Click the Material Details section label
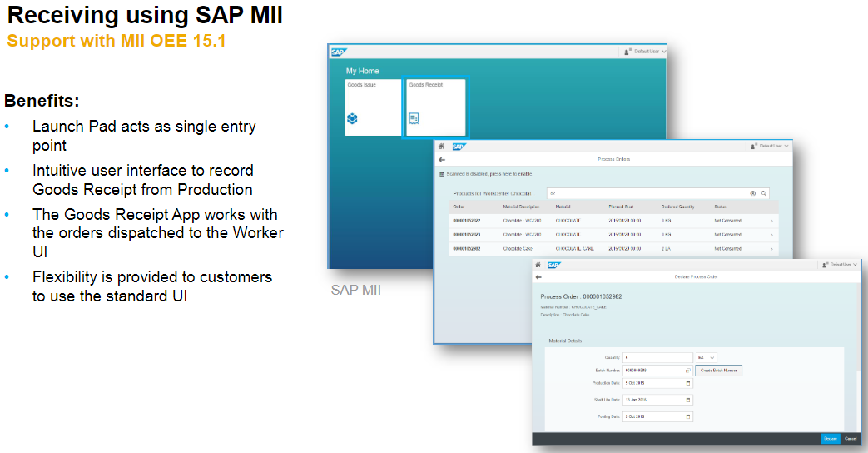 point(565,341)
